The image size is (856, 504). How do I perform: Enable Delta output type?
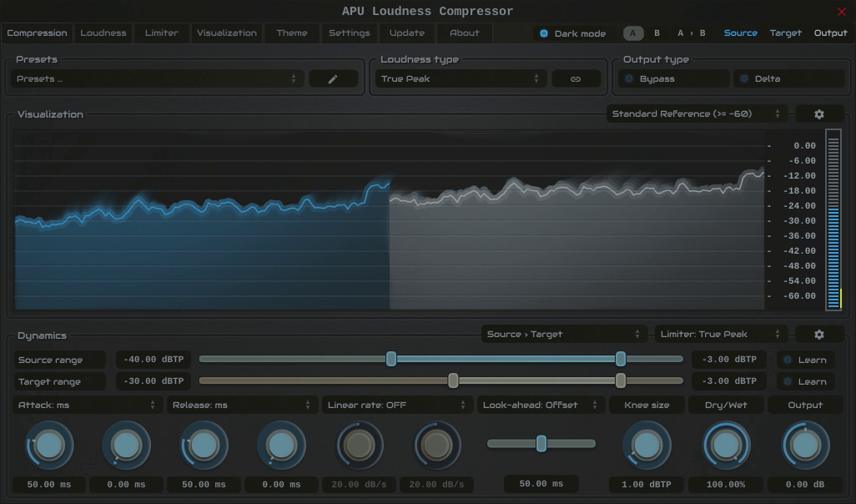(x=789, y=78)
